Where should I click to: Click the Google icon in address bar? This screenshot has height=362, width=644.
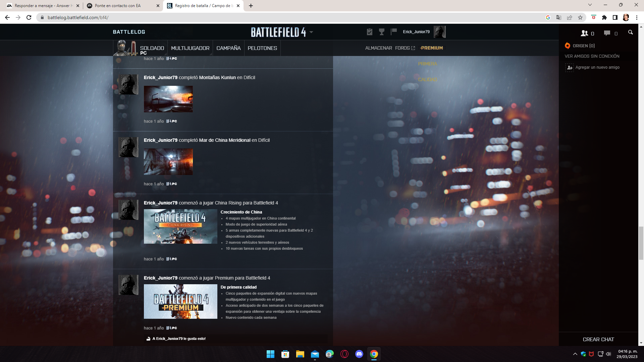[548, 17]
